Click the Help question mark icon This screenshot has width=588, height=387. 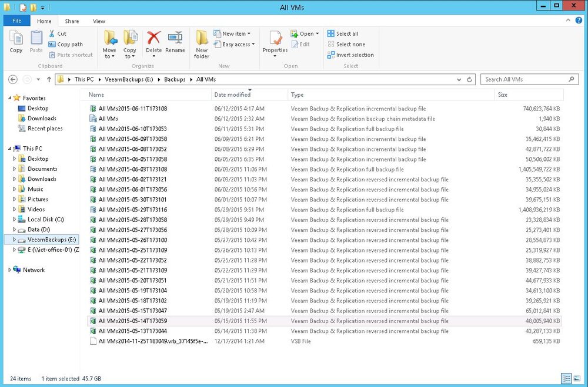pos(579,21)
